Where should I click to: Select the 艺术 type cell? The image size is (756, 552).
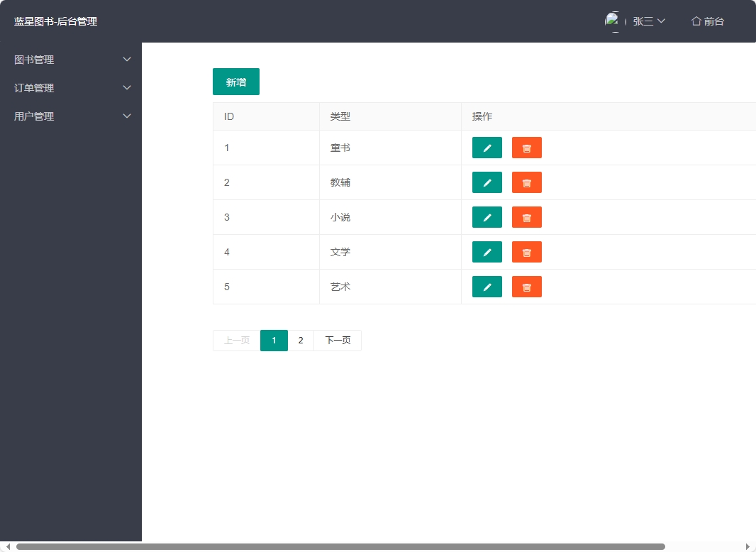(390, 287)
